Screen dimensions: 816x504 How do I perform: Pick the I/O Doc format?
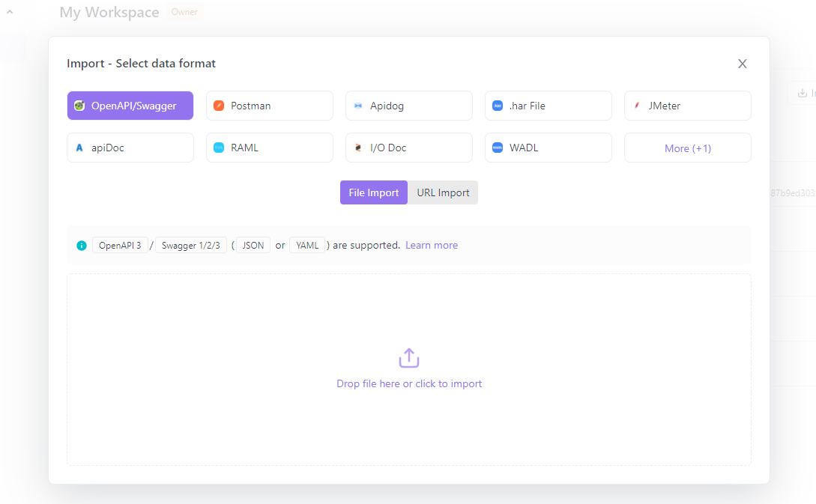click(x=409, y=148)
